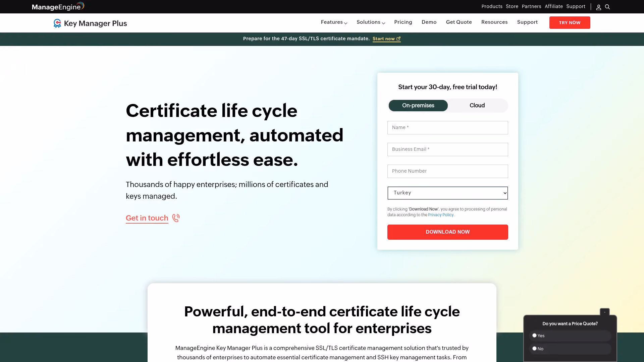
Task: Click the Key Manager Plus logo icon
Action: pyautogui.click(x=57, y=23)
